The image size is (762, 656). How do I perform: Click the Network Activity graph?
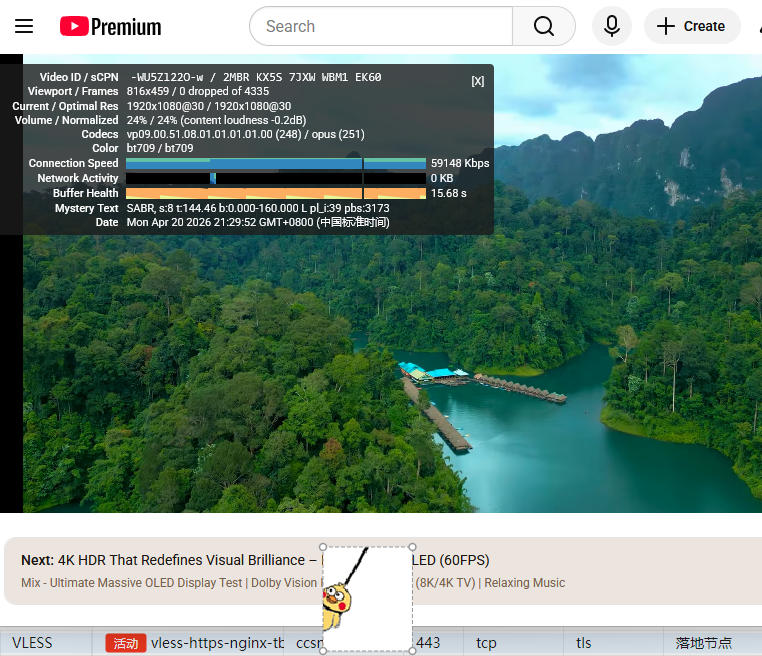tap(275, 178)
